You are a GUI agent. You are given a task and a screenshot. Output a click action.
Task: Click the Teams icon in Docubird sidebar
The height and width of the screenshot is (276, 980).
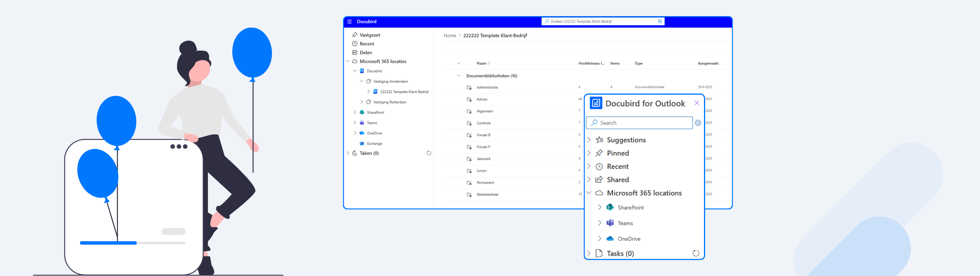click(362, 123)
